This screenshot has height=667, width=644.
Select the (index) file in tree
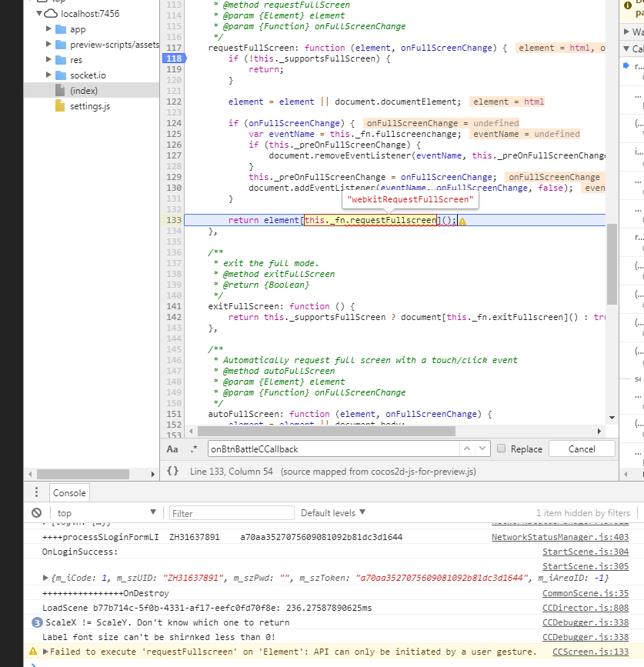[x=83, y=91]
